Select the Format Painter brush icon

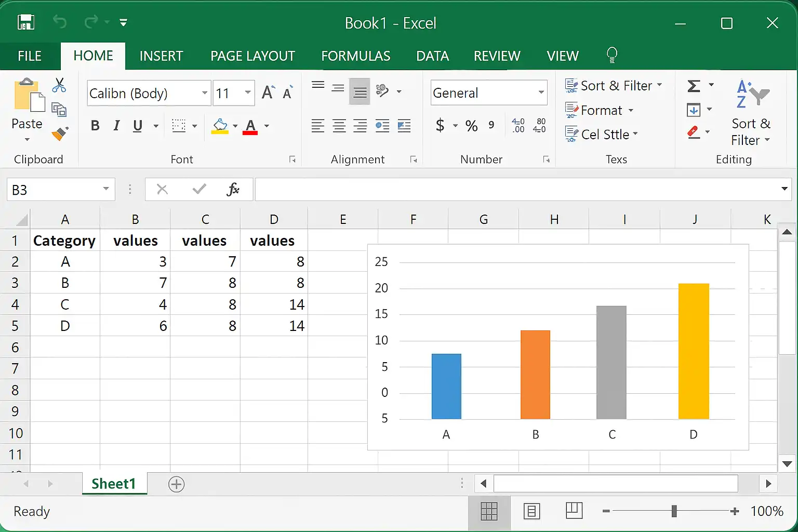click(60, 134)
